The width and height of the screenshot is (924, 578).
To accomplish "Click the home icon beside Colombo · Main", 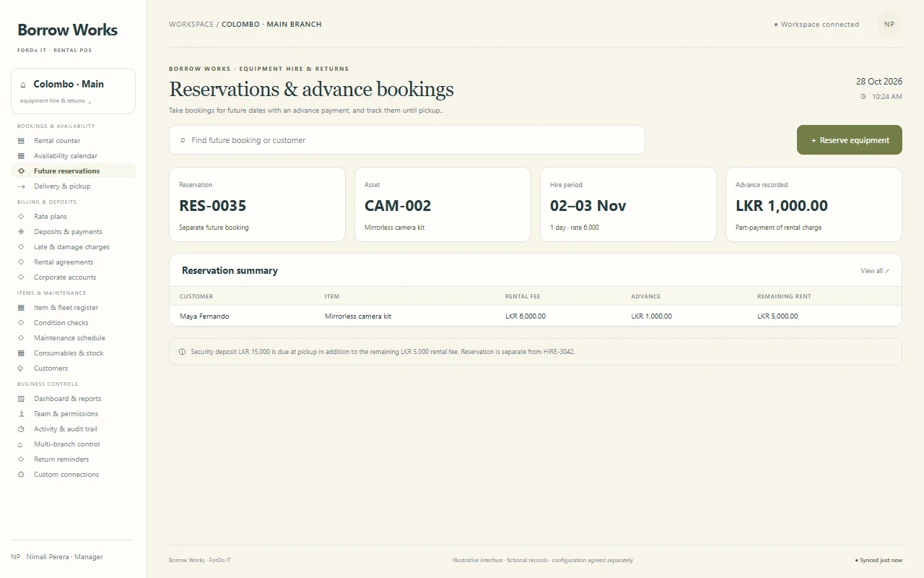I will 23,85.
